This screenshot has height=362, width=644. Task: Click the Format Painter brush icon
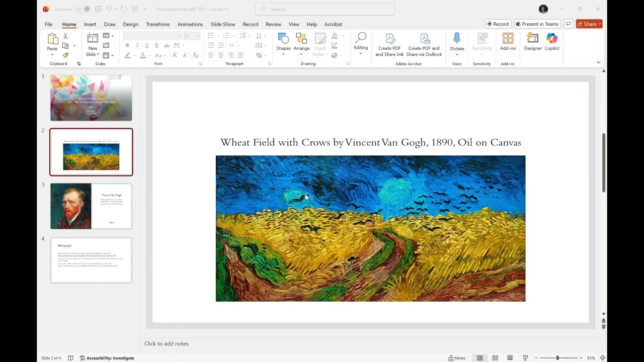tap(65, 55)
